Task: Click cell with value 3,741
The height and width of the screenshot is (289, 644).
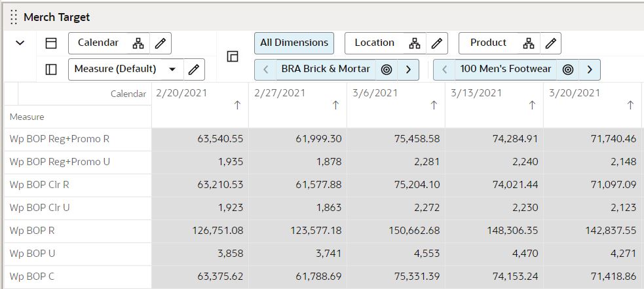Action: point(298,254)
